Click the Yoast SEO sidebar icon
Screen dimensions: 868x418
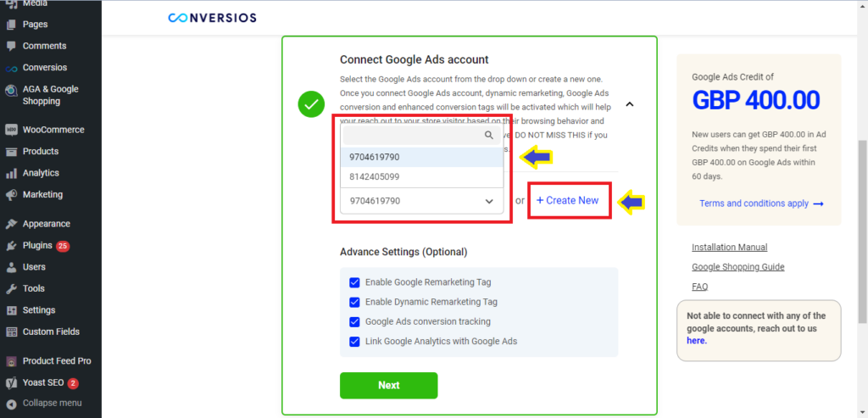(11, 382)
